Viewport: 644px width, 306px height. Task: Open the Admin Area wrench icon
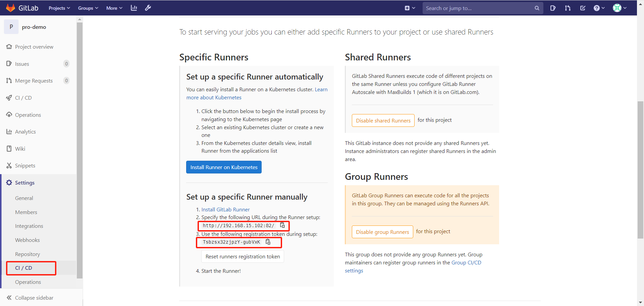(148, 7)
